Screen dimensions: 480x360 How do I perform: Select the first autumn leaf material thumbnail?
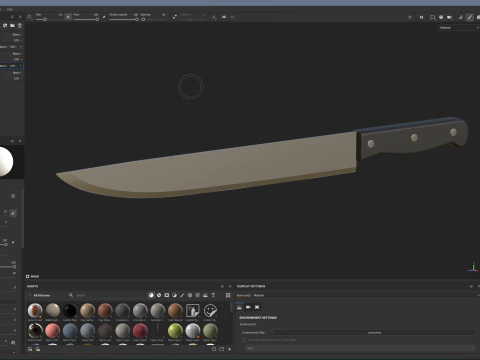(x=35, y=310)
